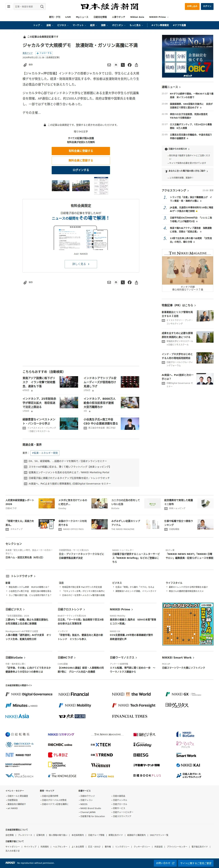219x868 pixels.
Task: Toggle フォローする for 東南アジア topic
Action: (44, 53)
